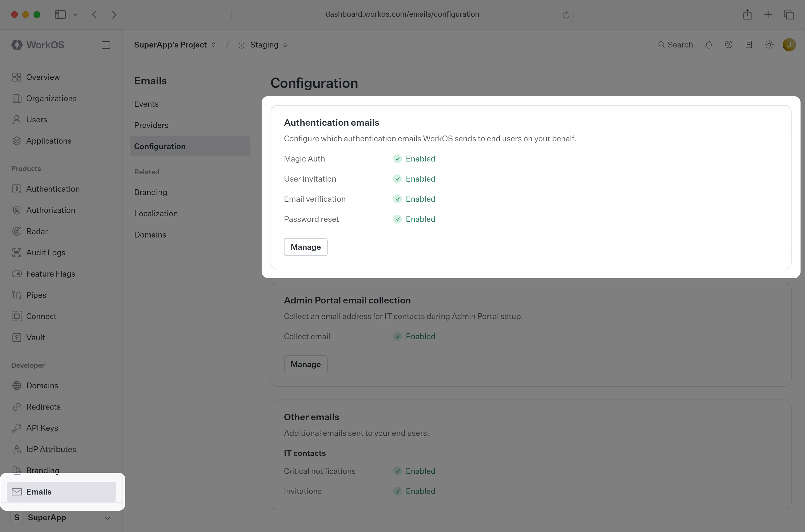The image size is (805, 532).
Task: Reload page with the address bar refresh icon
Action: (x=565, y=15)
